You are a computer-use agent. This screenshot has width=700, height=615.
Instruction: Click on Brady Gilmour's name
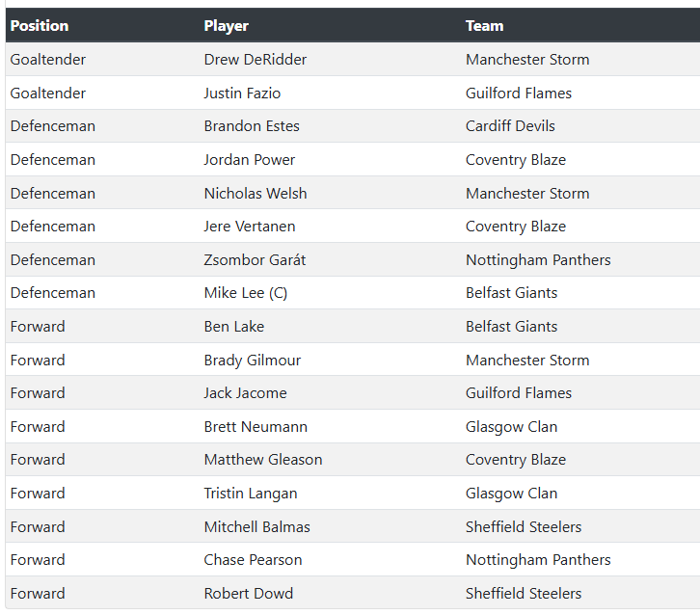253,361
